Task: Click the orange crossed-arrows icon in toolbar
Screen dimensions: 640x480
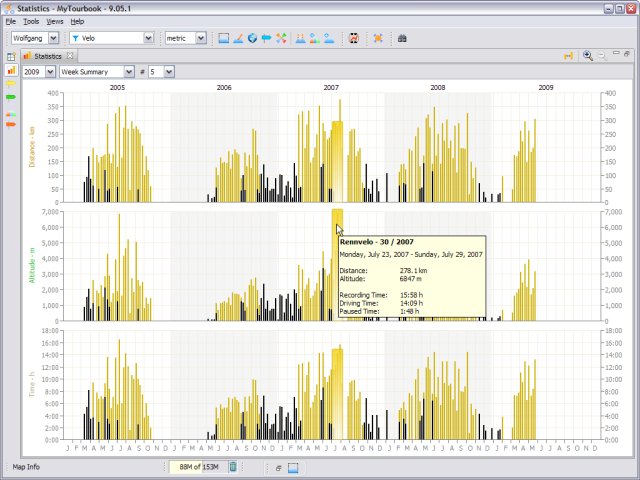Action: (378, 38)
